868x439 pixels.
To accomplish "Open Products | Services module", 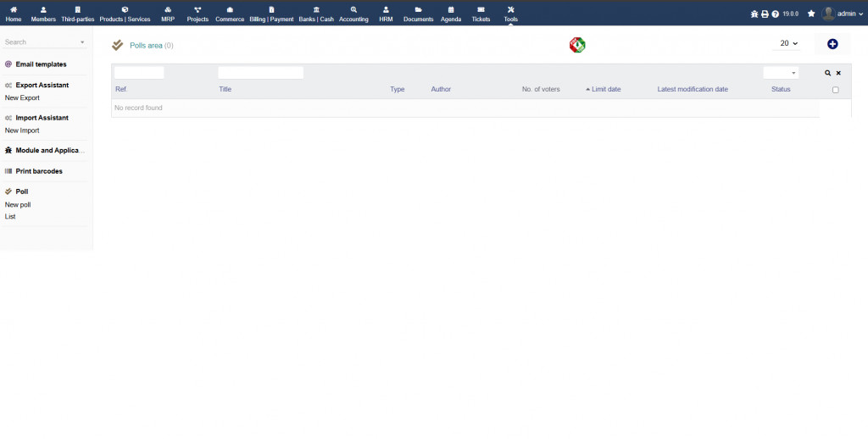I will [125, 14].
